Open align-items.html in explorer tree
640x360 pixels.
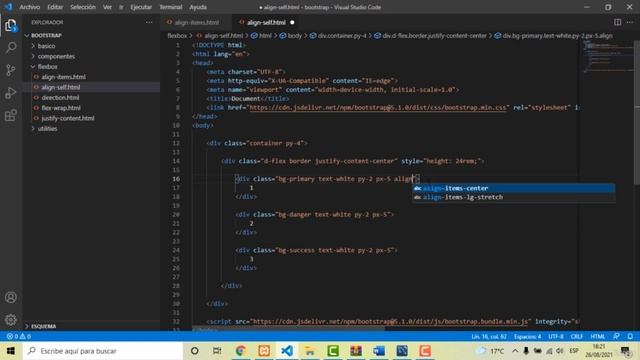tap(63, 77)
